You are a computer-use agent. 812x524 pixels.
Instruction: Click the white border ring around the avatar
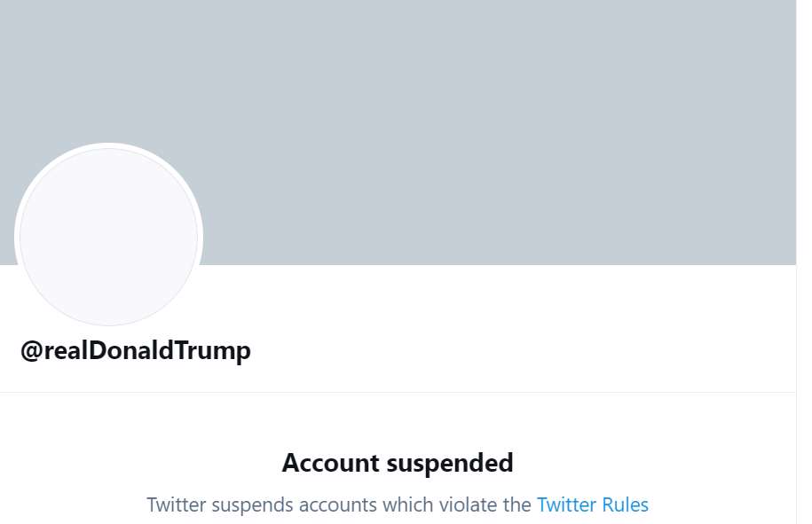[x=109, y=145]
